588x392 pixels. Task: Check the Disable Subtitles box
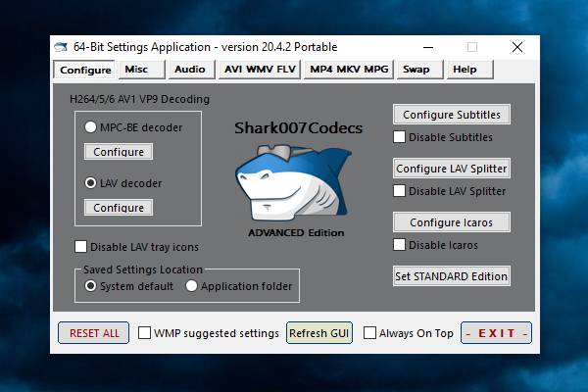click(400, 137)
